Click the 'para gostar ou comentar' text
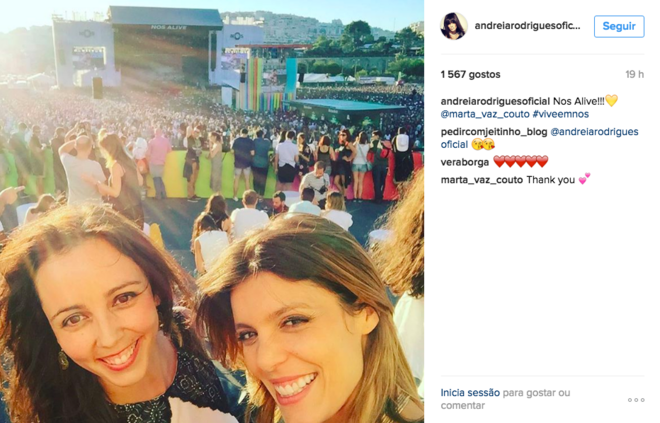Screen dimensions: 660x423 [x=506, y=399]
